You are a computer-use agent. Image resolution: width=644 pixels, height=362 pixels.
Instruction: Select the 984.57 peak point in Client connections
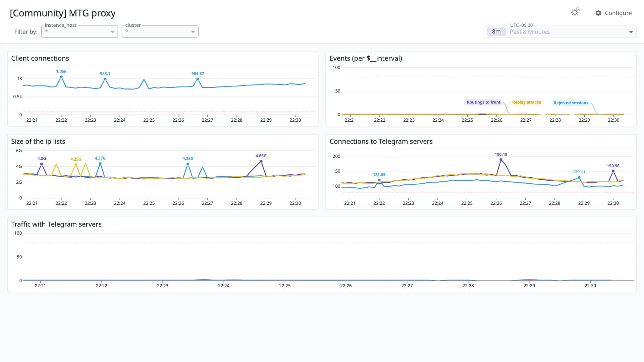click(198, 79)
